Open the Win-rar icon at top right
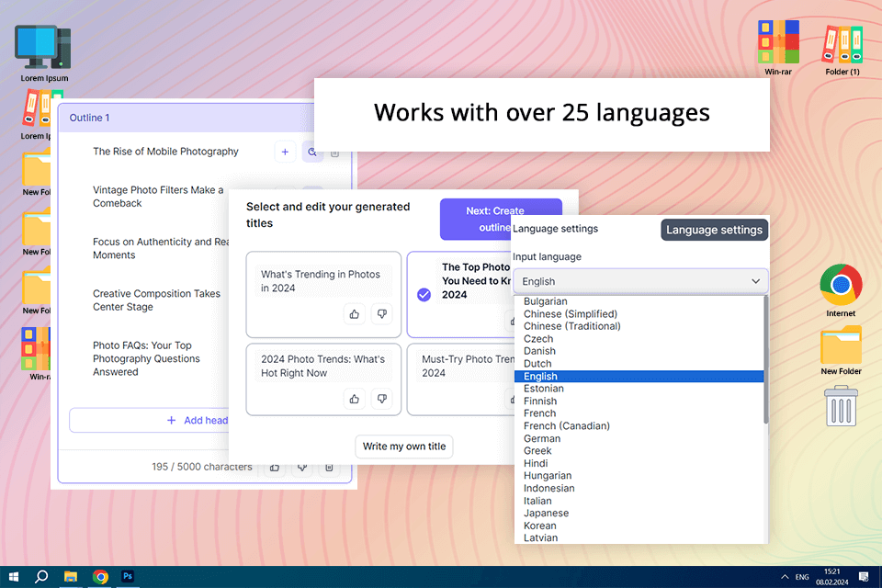This screenshot has height=588, width=882. point(778,41)
